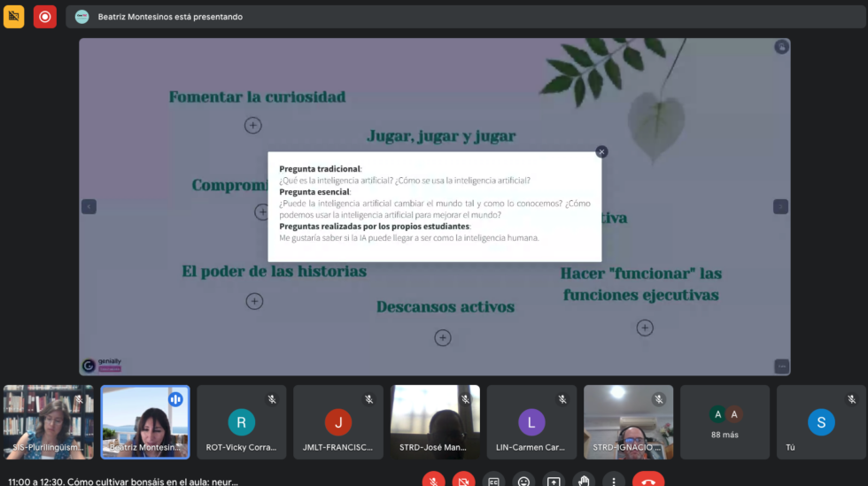The width and height of the screenshot is (868, 486).
Task: Open the emoji reactions button
Action: [523, 481]
